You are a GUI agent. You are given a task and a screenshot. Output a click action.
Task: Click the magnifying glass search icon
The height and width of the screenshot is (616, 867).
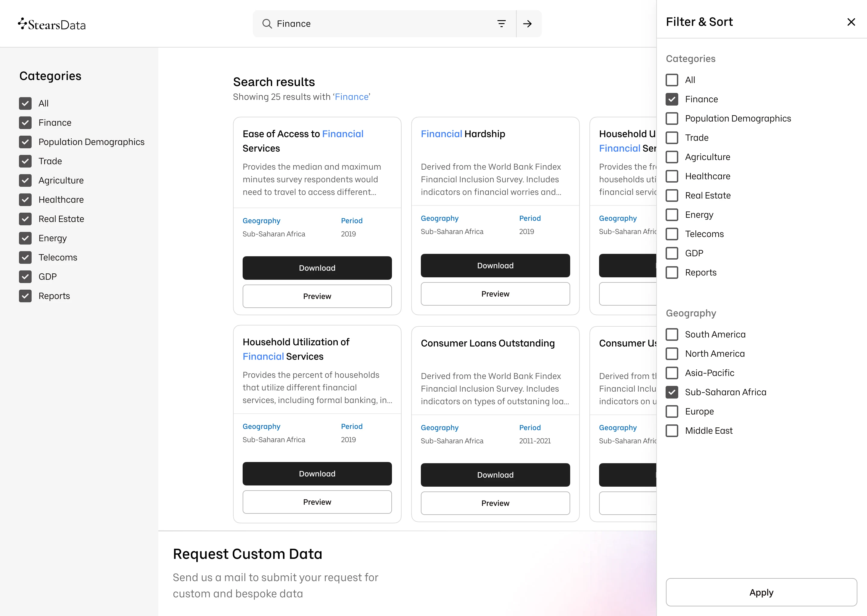point(267,24)
